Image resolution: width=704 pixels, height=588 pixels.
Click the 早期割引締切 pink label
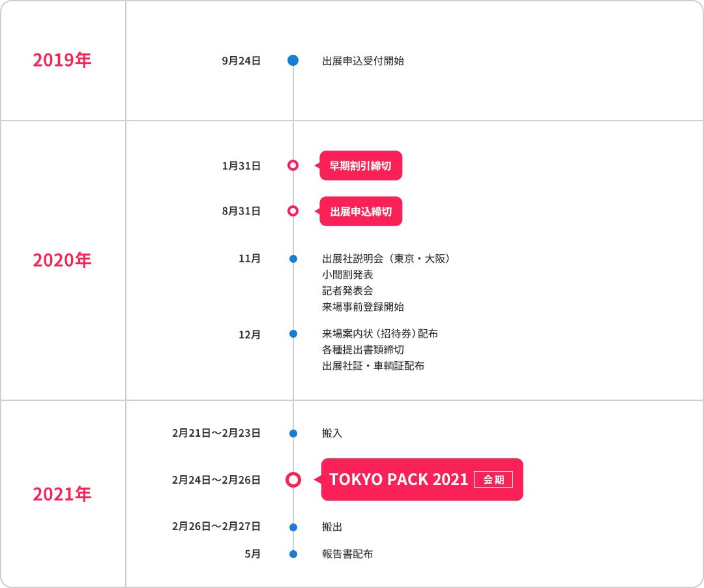(360, 166)
